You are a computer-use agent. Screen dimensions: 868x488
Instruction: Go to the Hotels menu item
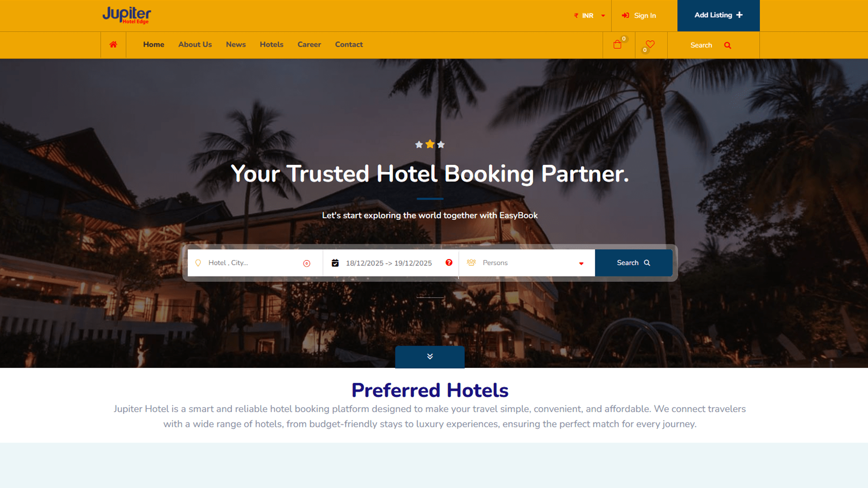(271, 44)
